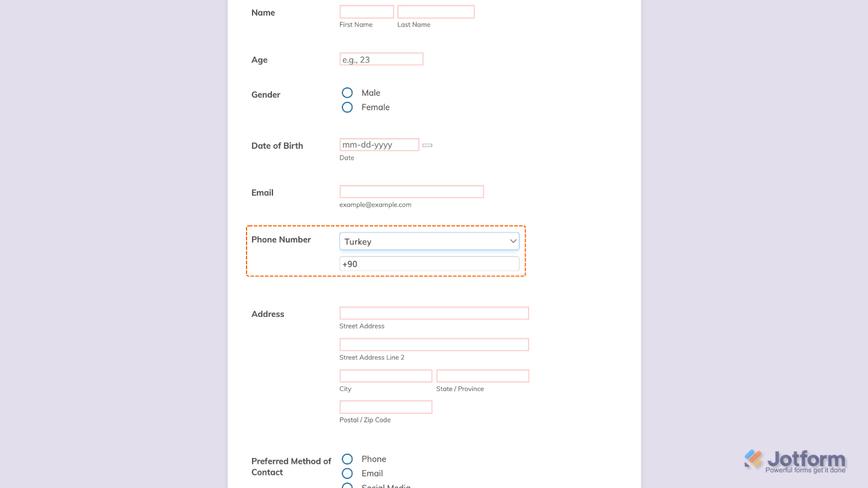The height and width of the screenshot is (488, 868).
Task: Click the First Name input field
Action: pyautogui.click(x=366, y=11)
